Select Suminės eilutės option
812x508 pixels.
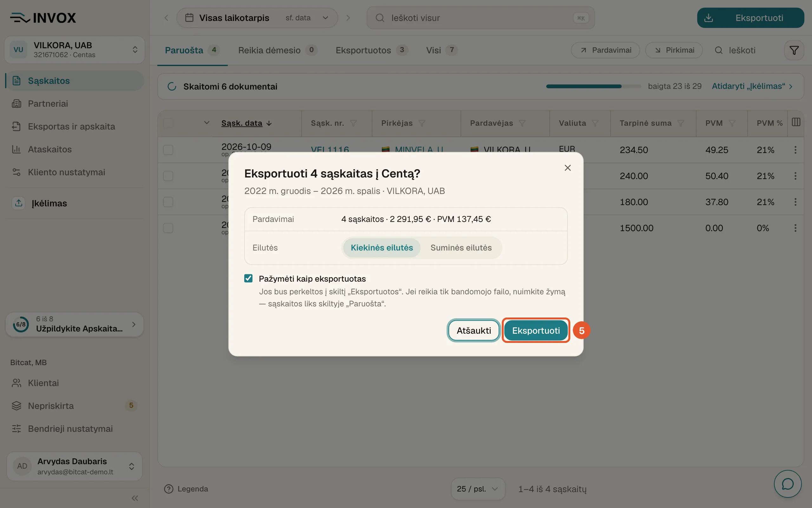tap(461, 248)
